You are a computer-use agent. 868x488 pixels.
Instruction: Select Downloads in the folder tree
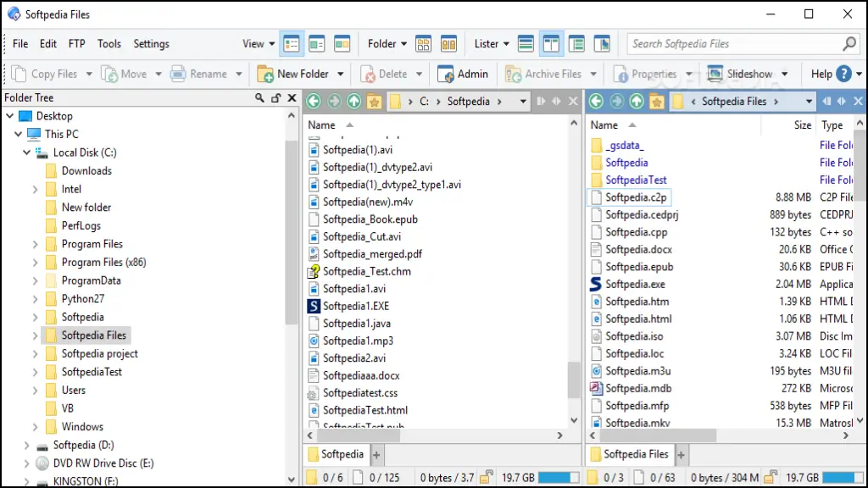(x=86, y=171)
